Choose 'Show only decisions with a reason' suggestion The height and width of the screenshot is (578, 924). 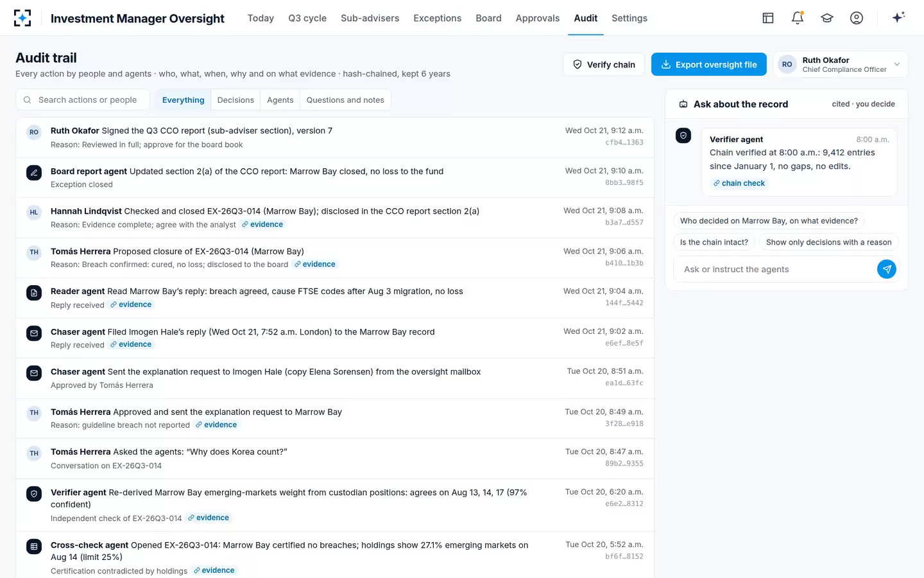[x=828, y=242]
